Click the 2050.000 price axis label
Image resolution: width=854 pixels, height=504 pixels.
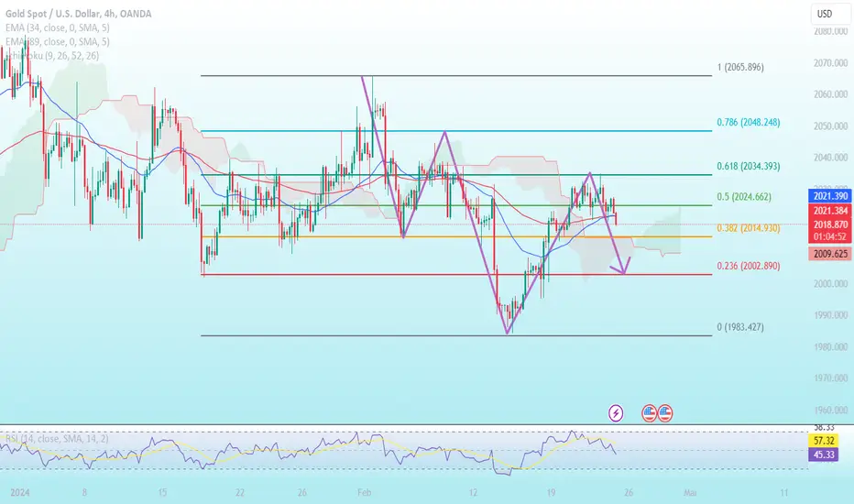830,126
